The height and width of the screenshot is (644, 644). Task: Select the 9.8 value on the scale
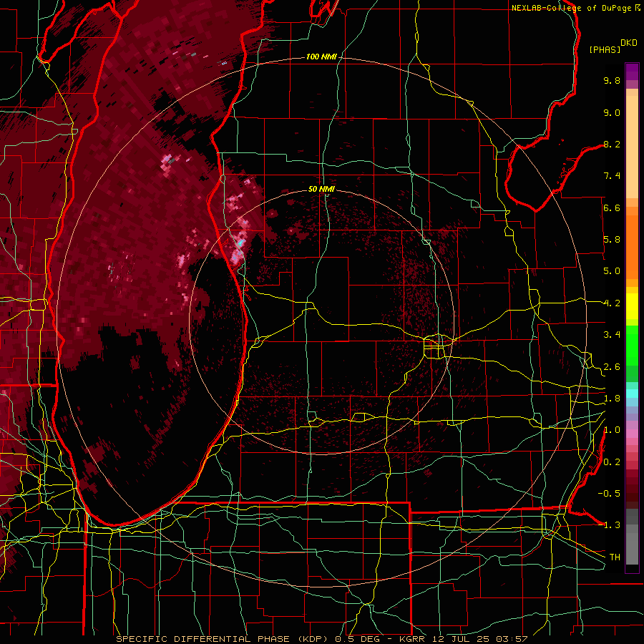click(x=612, y=80)
